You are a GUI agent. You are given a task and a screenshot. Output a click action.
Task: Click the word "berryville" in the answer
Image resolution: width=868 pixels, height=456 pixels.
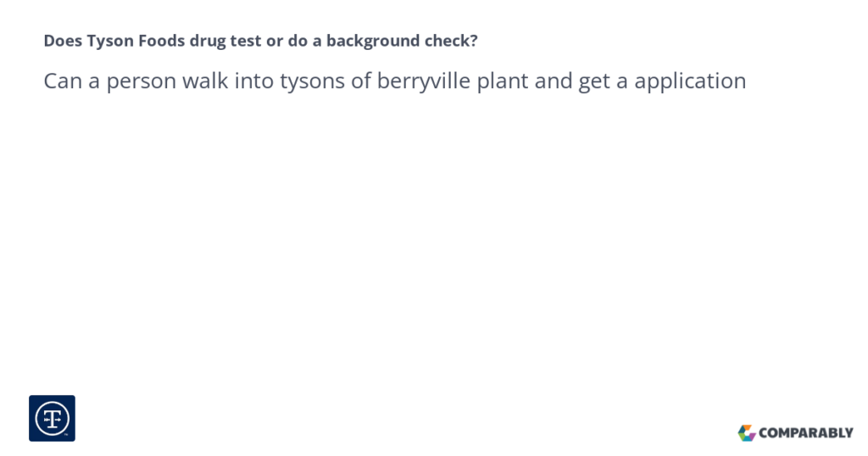424,81
